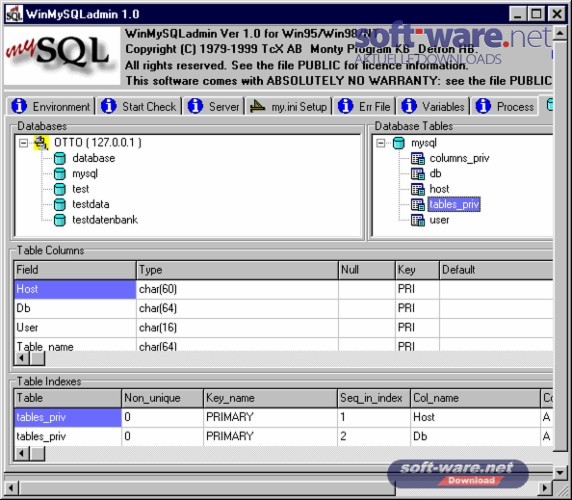Click left arrow of Table Columns scrollbar
The width and height of the screenshot is (572, 500).
[22, 358]
